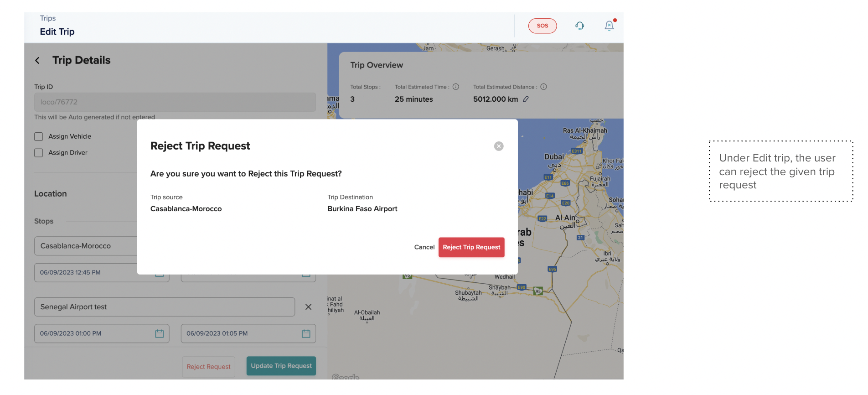Cancel the rejection dialog

tap(424, 247)
